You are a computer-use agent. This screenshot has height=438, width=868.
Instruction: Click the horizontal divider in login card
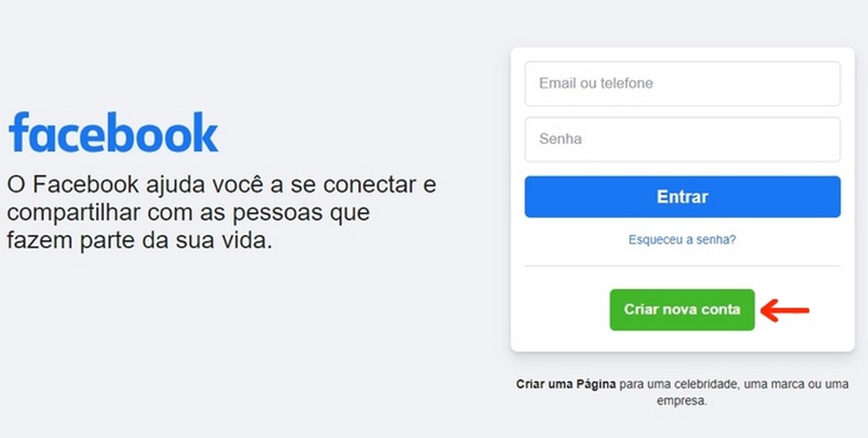(682, 266)
